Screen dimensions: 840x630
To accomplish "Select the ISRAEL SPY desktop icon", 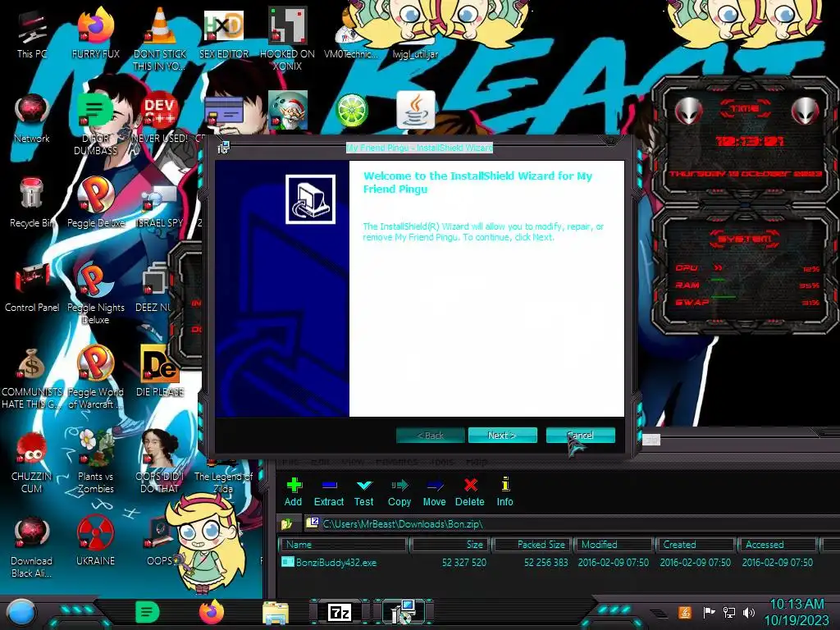I will pyautogui.click(x=160, y=207).
